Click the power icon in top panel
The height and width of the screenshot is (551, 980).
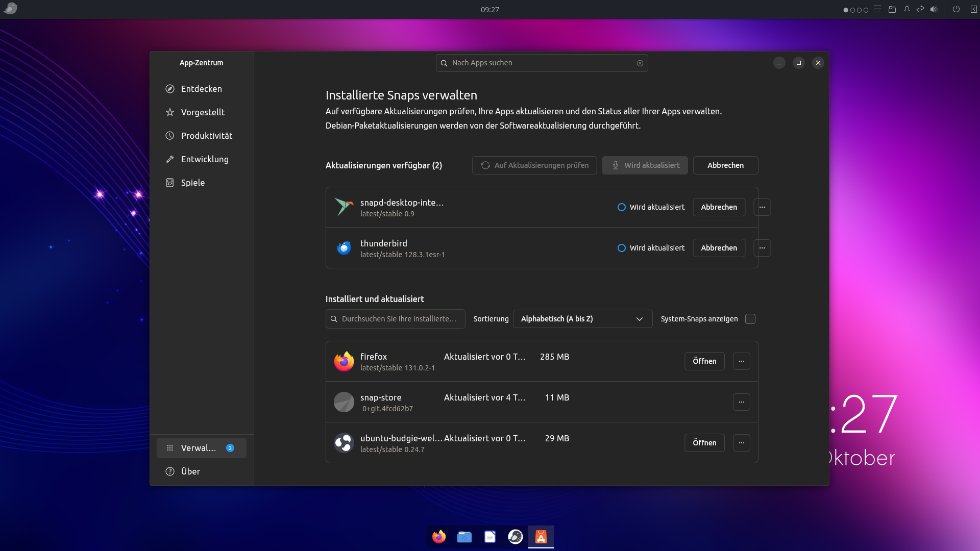[x=956, y=9]
